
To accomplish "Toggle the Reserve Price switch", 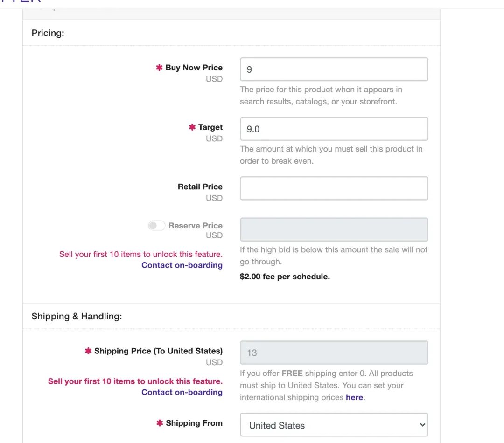I will click(157, 226).
